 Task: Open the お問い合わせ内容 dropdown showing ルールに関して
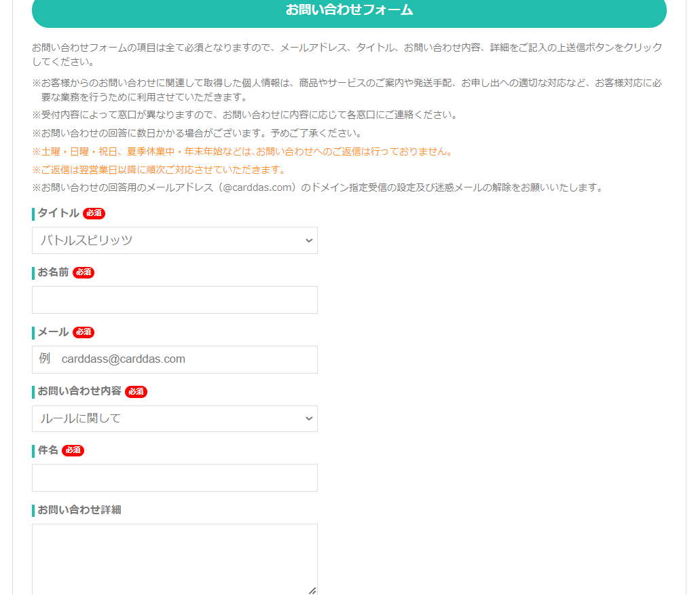(x=174, y=418)
